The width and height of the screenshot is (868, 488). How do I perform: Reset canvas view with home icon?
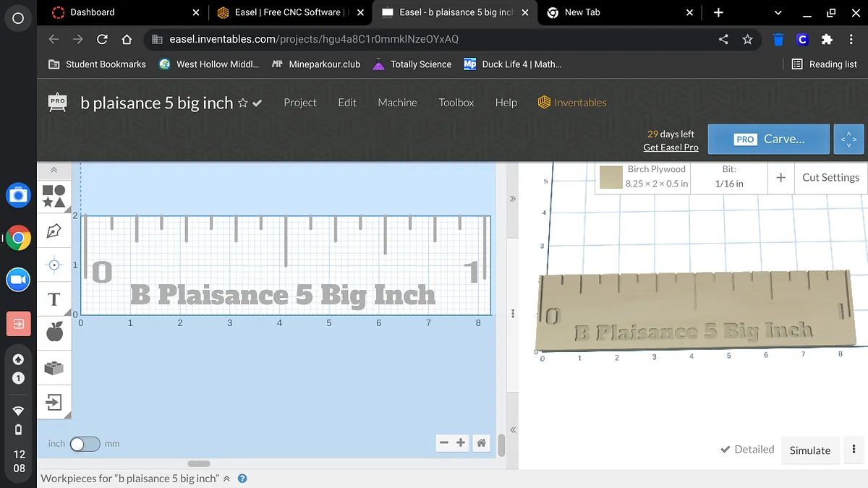click(x=481, y=443)
